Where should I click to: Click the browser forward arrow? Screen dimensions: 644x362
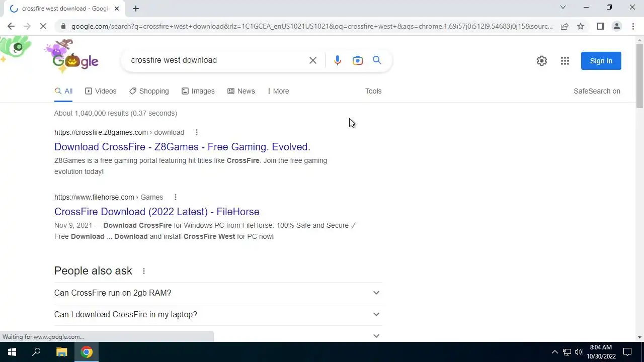pos(27,26)
